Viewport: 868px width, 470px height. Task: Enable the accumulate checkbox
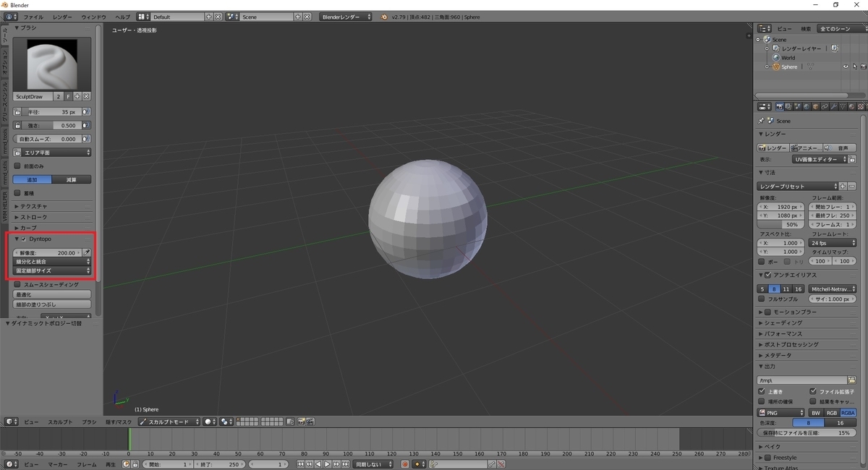click(17, 194)
